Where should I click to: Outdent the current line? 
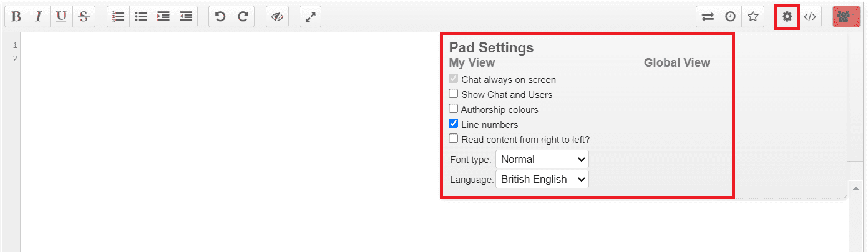coord(186,17)
